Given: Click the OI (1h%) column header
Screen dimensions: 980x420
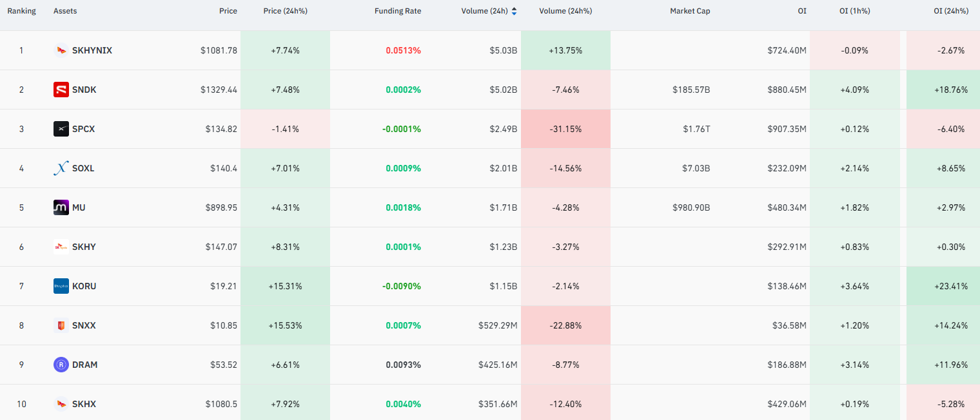Looking at the screenshot, I should pyautogui.click(x=854, y=11).
